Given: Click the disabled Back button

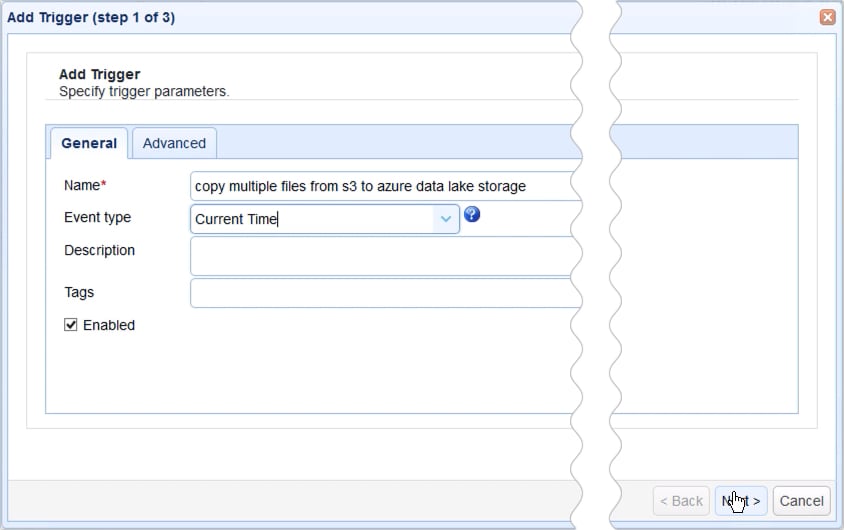Looking at the screenshot, I should click(x=680, y=501).
